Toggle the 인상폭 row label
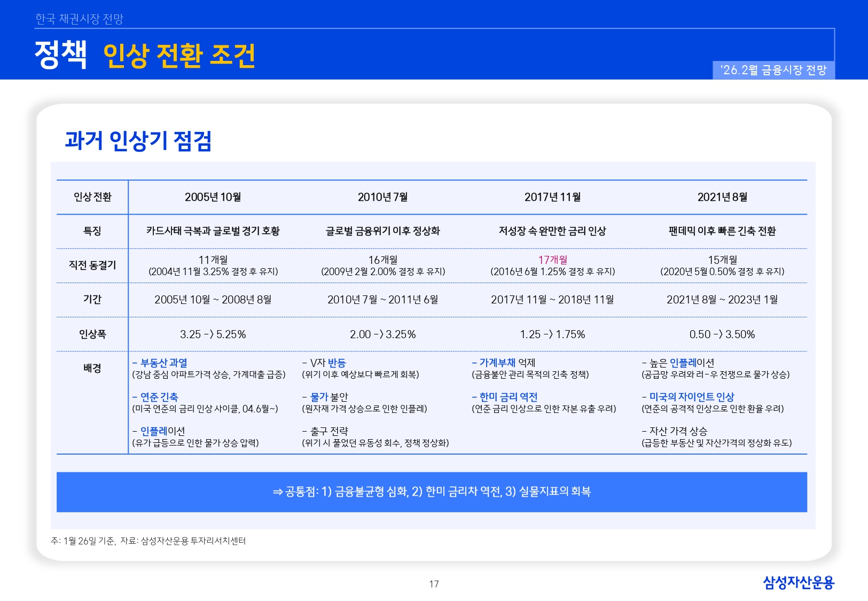The width and height of the screenshot is (868, 601). pos(91,334)
